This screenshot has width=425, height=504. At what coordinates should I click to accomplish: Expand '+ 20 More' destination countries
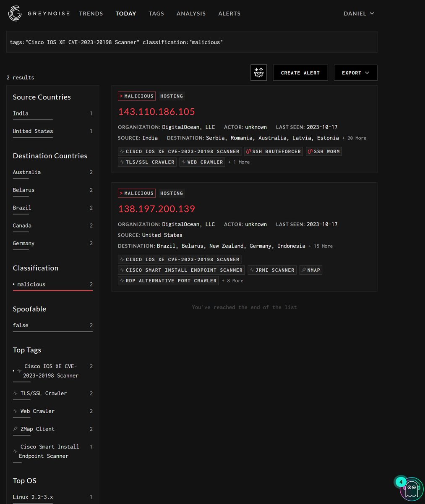(x=354, y=138)
